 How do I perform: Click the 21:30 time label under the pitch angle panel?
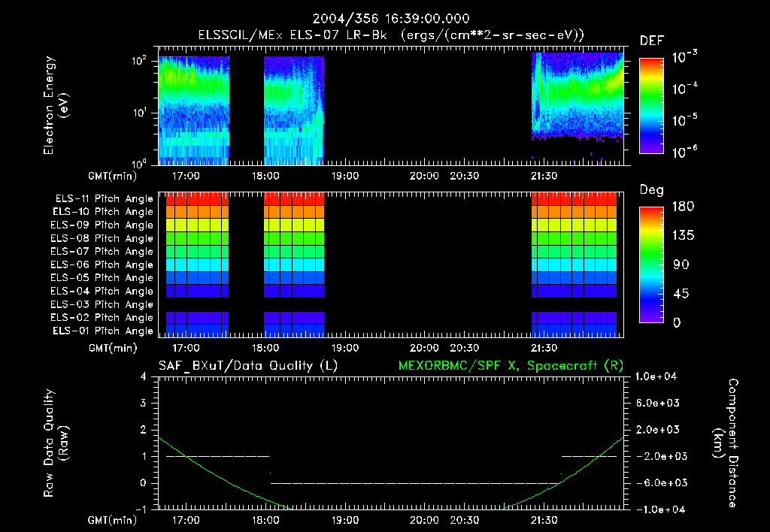pyautogui.click(x=544, y=348)
